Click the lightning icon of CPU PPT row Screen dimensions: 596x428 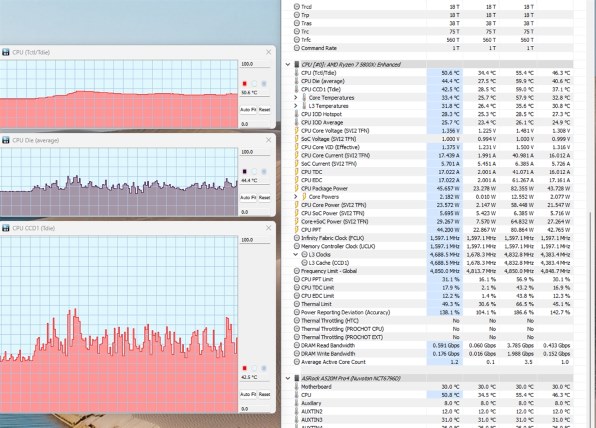(x=297, y=230)
